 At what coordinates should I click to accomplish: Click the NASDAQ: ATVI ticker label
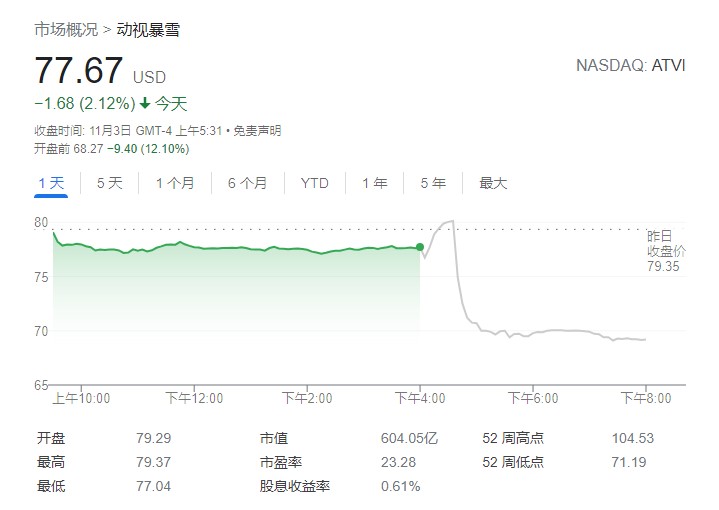coord(630,66)
